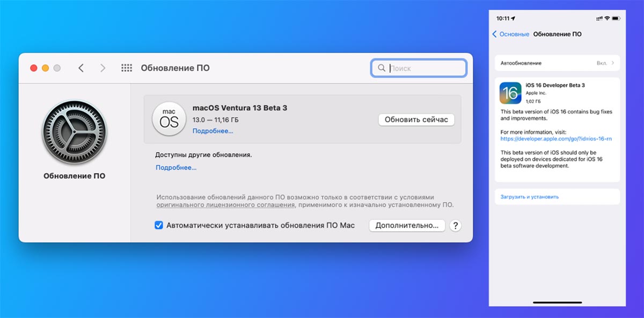Click the magnifier icon in search field
644x318 pixels.
tap(382, 68)
